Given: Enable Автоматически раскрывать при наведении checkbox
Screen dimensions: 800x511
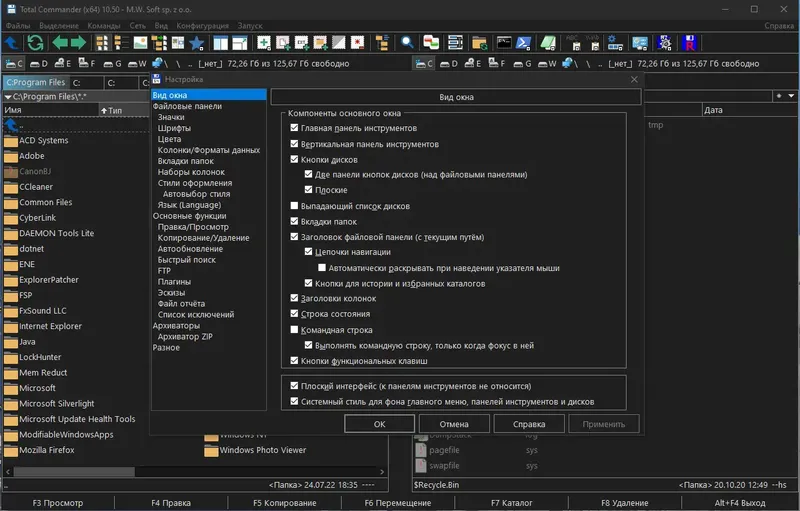Looking at the screenshot, I should click(322, 267).
